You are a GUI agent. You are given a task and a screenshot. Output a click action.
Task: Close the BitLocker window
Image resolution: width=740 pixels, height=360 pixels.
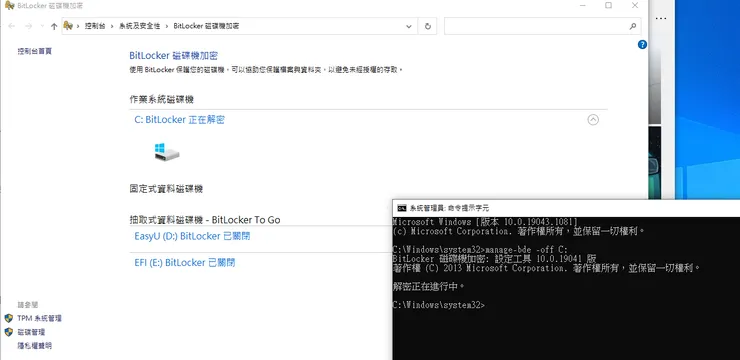tap(635, 6)
